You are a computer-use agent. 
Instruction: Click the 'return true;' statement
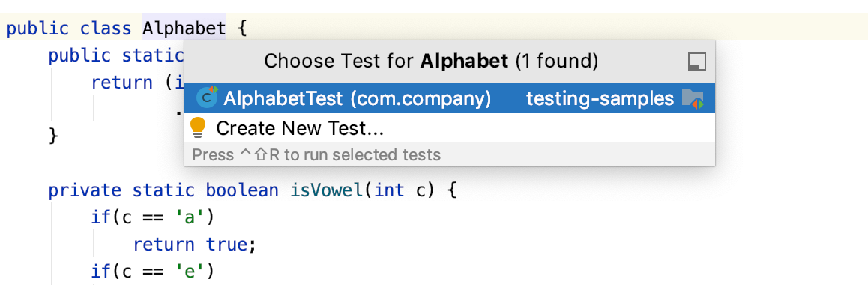(x=195, y=244)
